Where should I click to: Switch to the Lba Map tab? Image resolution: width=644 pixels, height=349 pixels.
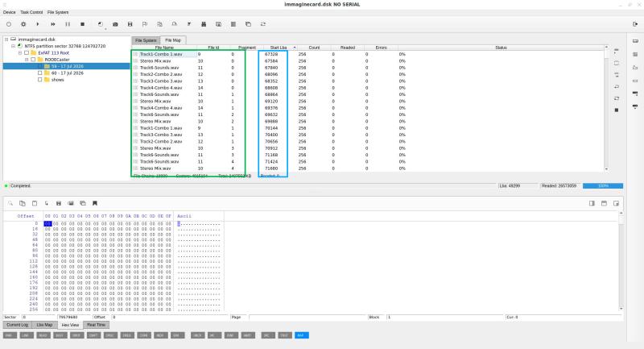coord(44,325)
